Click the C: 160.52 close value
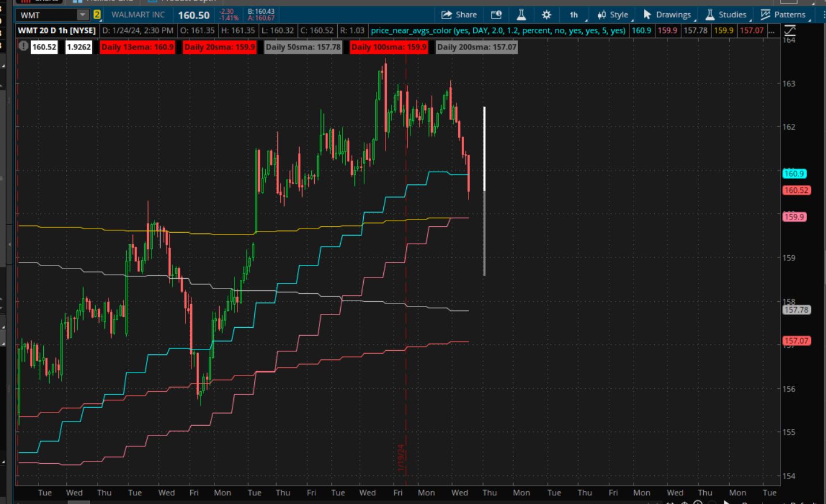Image resolution: width=826 pixels, height=504 pixels. pyautogui.click(x=317, y=30)
